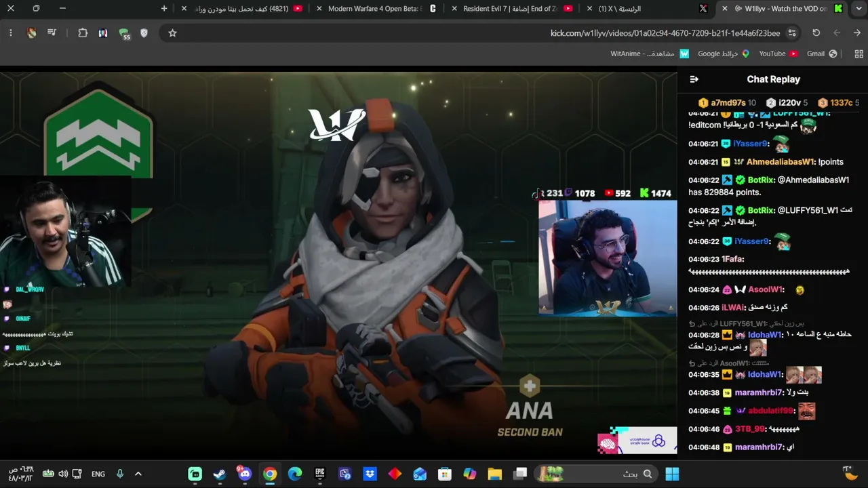Switch to Google Chrome on the taskbar
The height and width of the screenshot is (488, 868).
270,474
